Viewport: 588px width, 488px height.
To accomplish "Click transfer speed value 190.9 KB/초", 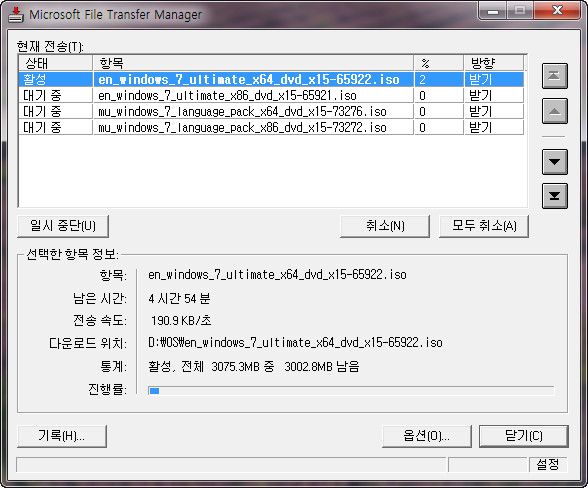I will click(x=181, y=321).
